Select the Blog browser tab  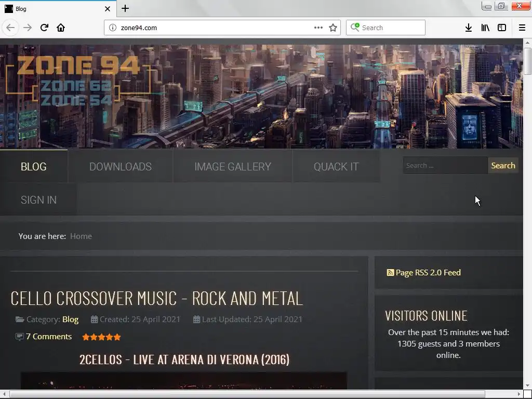(x=58, y=9)
